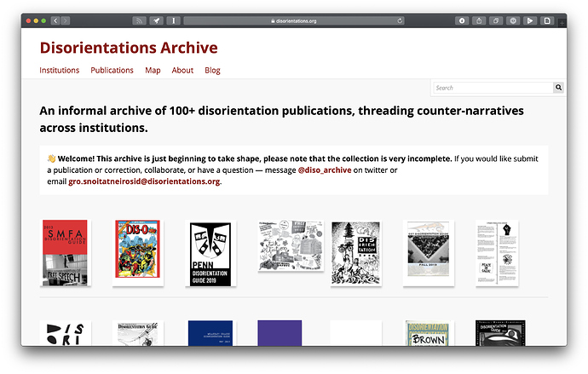Click the play-arrow toolbar extension icon
The image size is (588, 374).
pyautogui.click(x=530, y=20)
